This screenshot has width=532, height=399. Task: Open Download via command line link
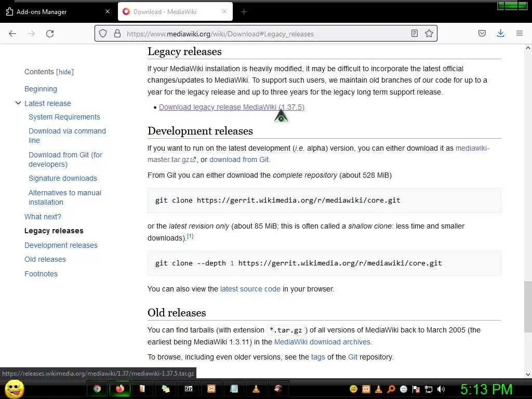pos(67,136)
